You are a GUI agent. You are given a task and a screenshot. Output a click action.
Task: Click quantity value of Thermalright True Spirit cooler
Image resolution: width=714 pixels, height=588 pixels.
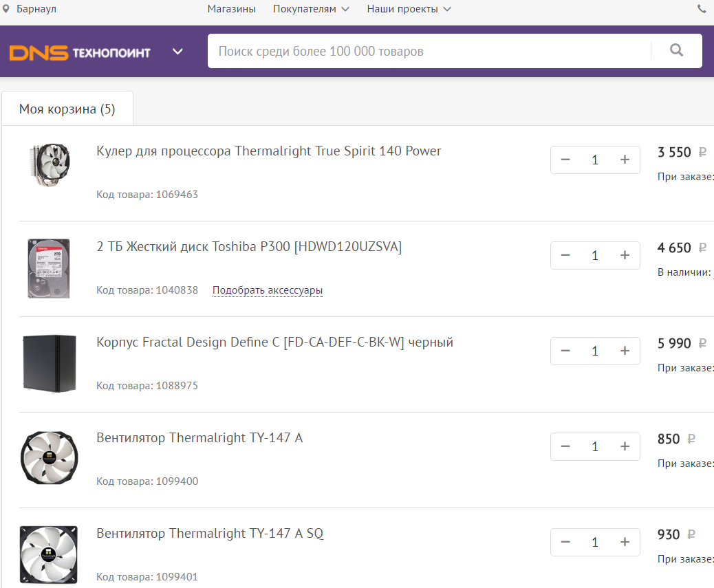[595, 160]
